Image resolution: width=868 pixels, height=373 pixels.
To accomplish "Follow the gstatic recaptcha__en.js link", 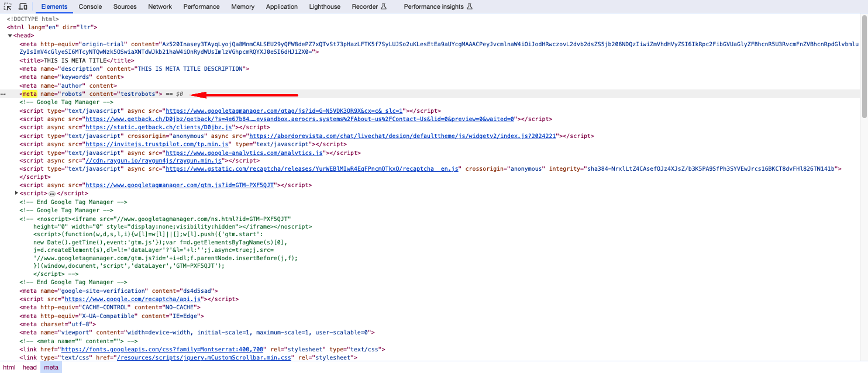I will coord(313,168).
